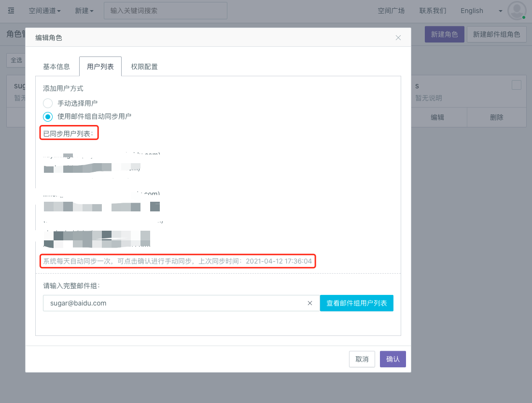This screenshot has height=403, width=532.
Task: Open the 新建 dropdown menu
Action: 84,11
